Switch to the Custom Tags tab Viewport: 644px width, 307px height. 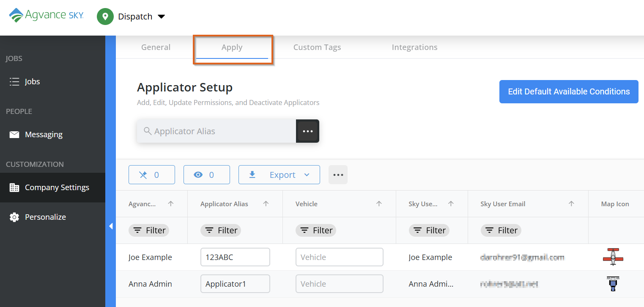(x=317, y=47)
